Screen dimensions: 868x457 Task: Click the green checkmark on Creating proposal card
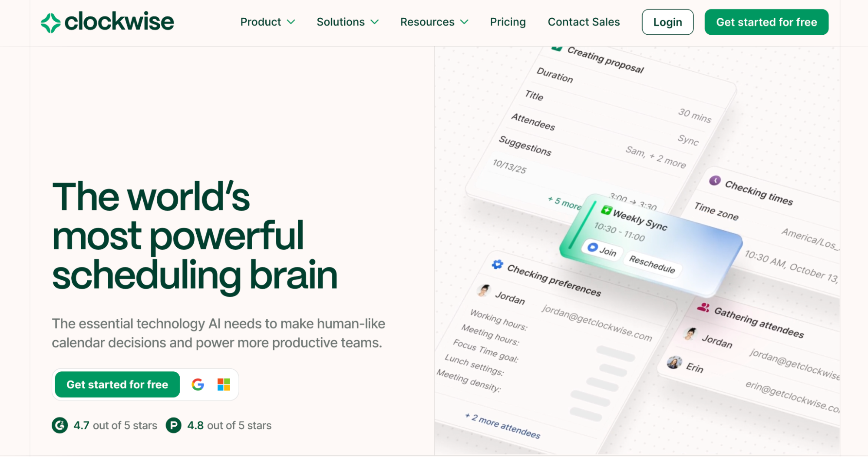[556, 49]
